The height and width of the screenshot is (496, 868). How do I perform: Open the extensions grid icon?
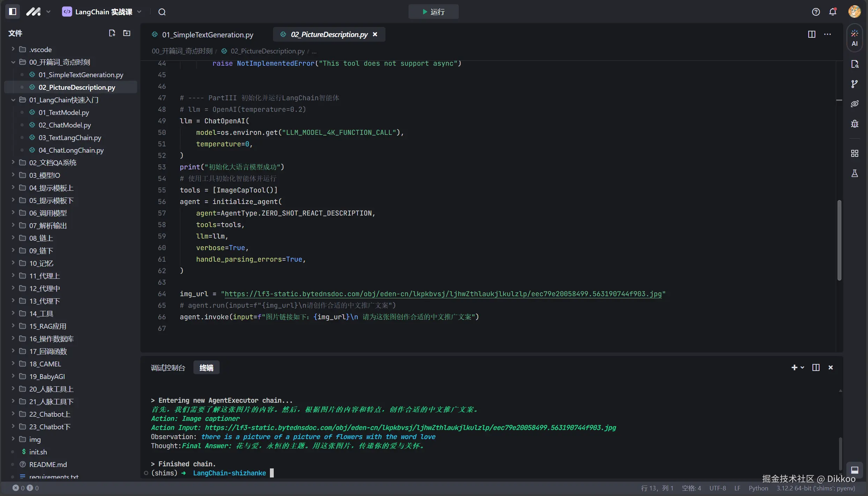click(854, 153)
